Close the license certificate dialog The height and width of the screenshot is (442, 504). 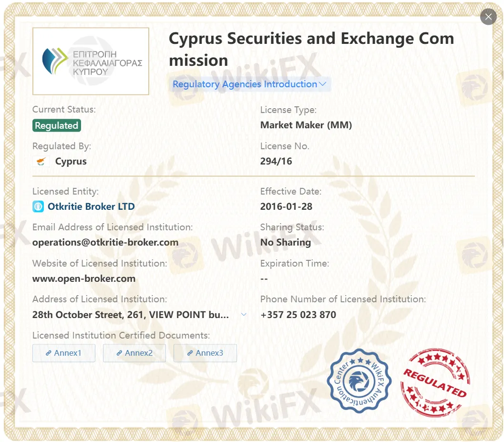click(x=488, y=17)
